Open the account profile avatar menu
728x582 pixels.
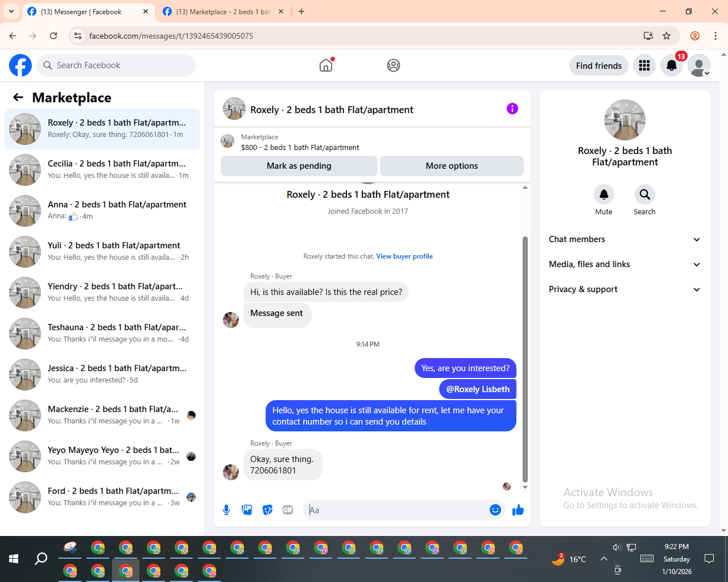699,65
